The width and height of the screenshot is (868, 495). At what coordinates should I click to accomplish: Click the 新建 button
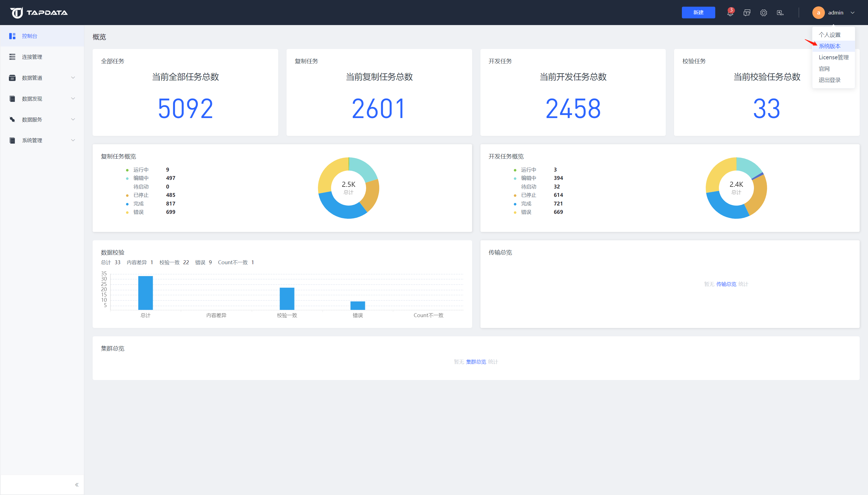click(698, 13)
